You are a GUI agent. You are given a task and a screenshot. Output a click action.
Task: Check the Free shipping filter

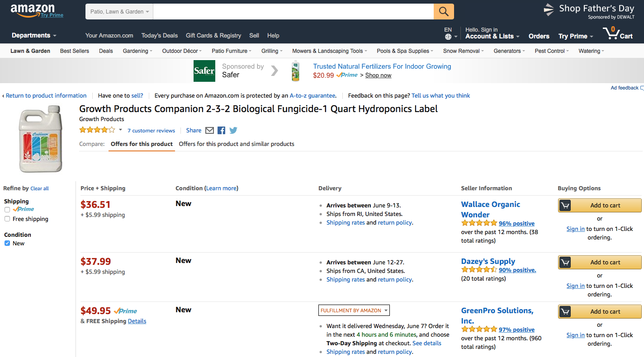pyautogui.click(x=7, y=219)
